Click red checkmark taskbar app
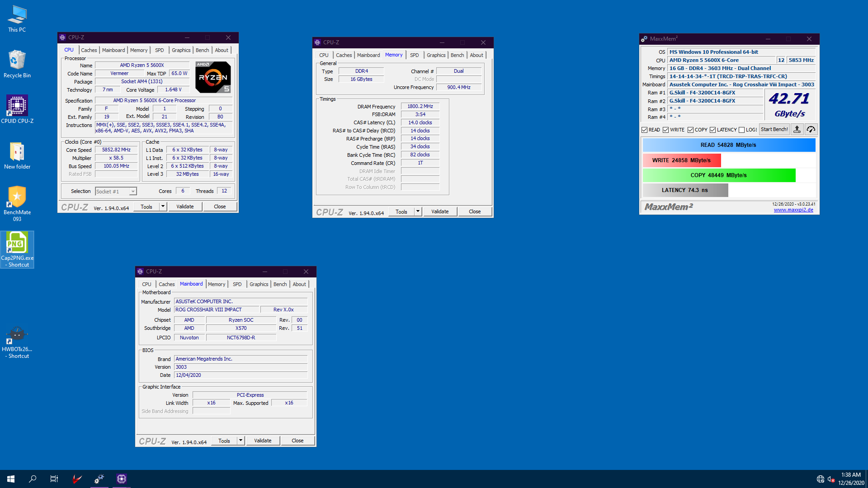This screenshot has height=488, width=868. coord(77,479)
